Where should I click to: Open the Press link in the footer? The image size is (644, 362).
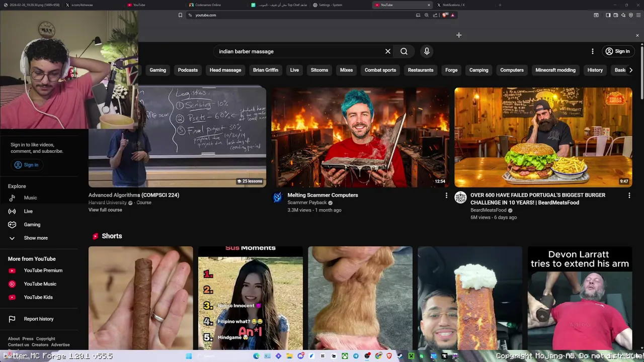coord(28,339)
